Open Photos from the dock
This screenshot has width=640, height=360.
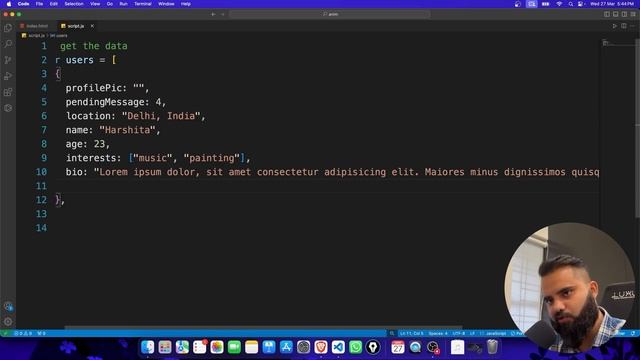tap(217, 347)
